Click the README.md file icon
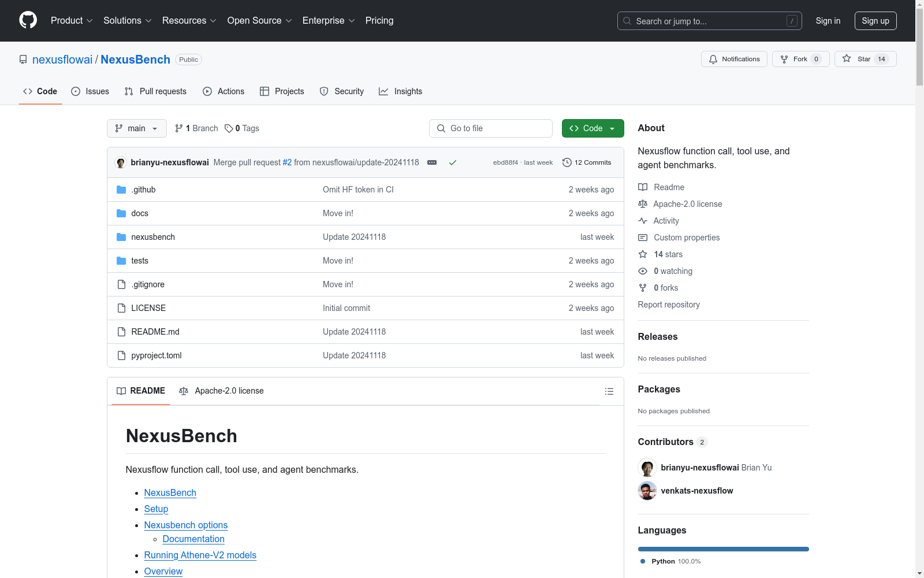The height and width of the screenshot is (578, 924). (121, 332)
